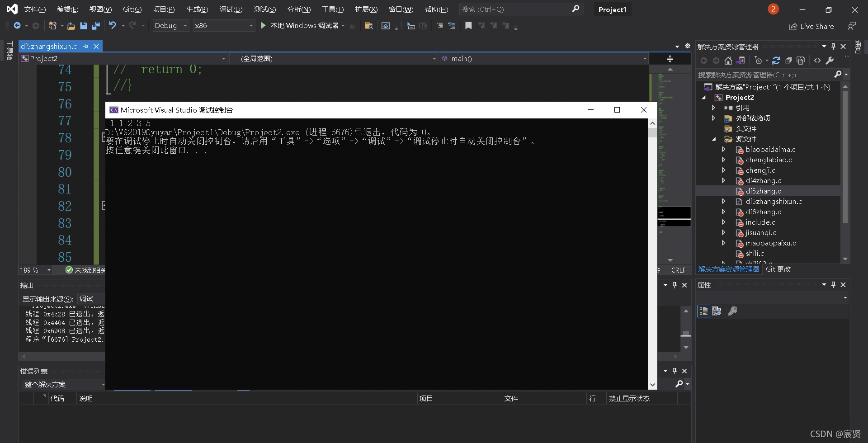Toggle auto-hide pin on Error List panel
Image resolution: width=868 pixels, height=443 pixels.
tap(675, 371)
